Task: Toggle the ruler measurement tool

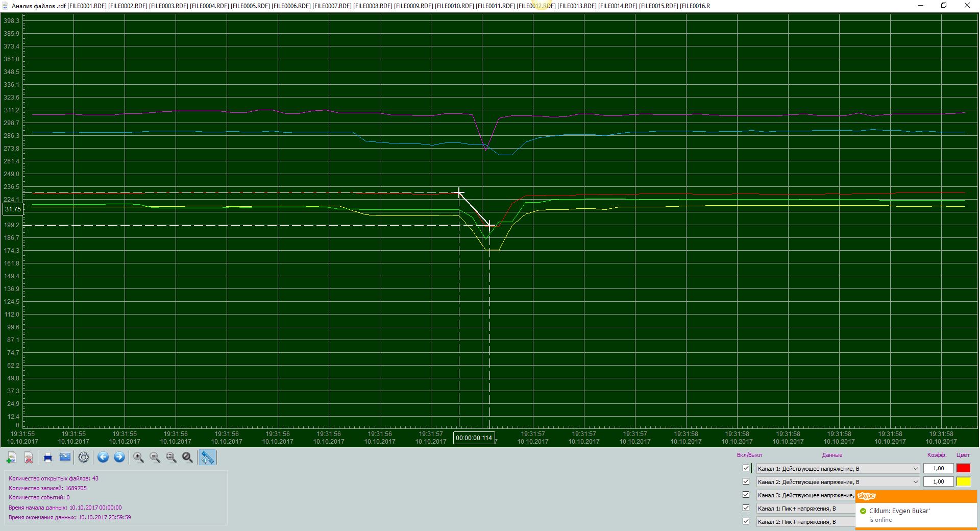Action: [x=207, y=457]
